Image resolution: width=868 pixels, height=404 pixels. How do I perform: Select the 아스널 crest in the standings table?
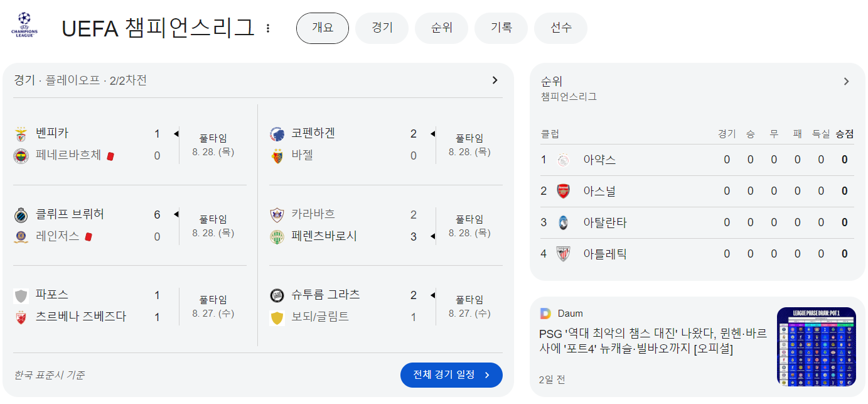click(x=561, y=191)
